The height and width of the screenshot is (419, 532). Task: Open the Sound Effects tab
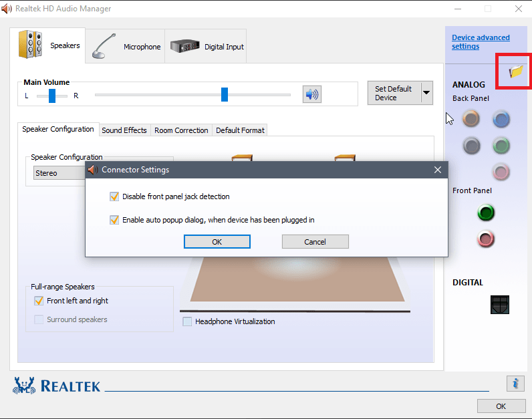click(x=124, y=130)
